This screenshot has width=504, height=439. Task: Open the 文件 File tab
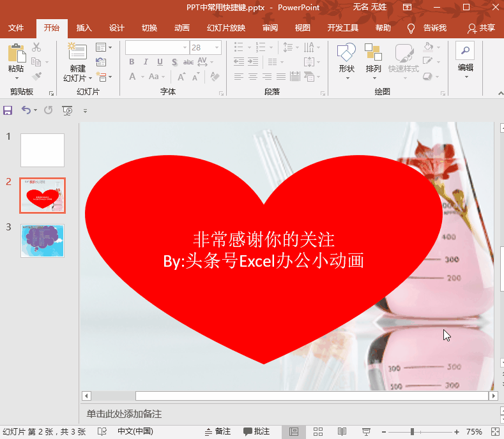[x=16, y=28]
